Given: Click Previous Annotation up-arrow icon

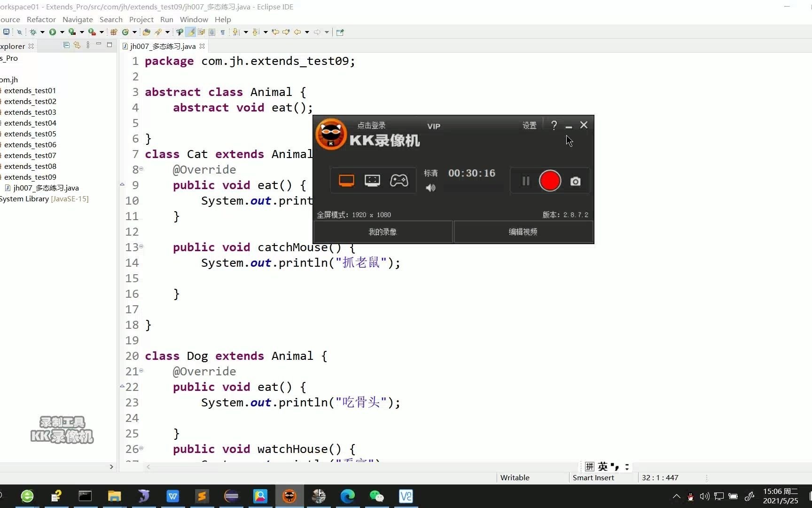Looking at the screenshot, I should [x=256, y=32].
